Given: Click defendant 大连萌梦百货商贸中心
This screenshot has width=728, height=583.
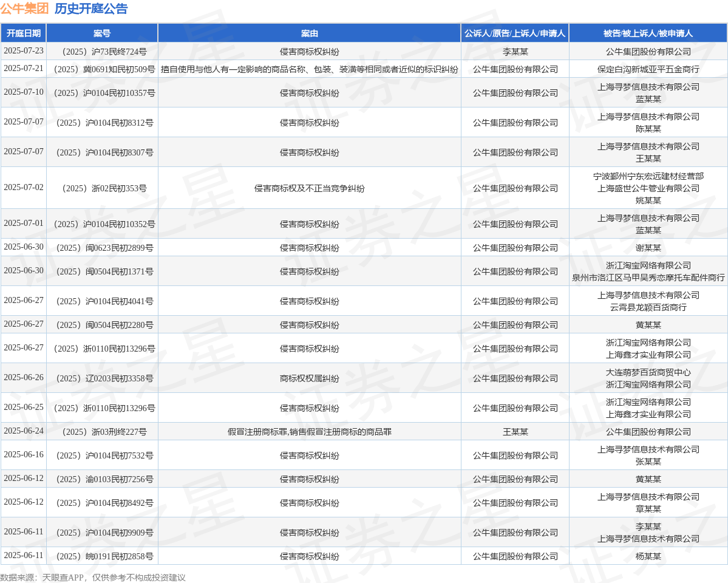Looking at the screenshot, I should tap(648, 372).
